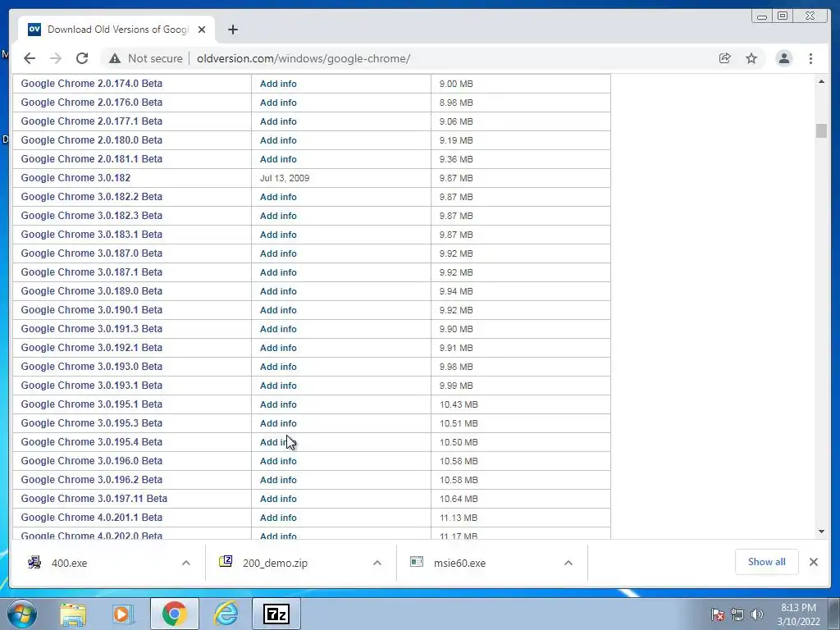Click the taskbar clock showing 8:13 PM
This screenshot has height=630, width=840.
tap(798, 614)
